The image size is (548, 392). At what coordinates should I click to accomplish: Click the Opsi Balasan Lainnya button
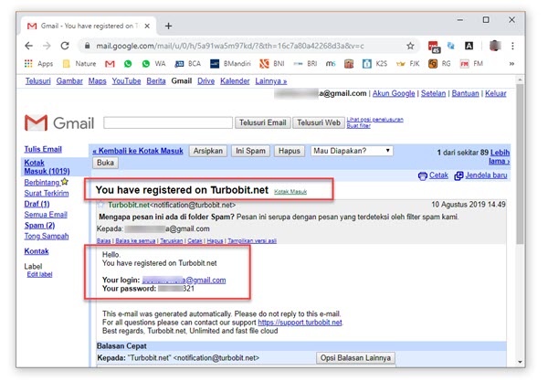[355, 357]
